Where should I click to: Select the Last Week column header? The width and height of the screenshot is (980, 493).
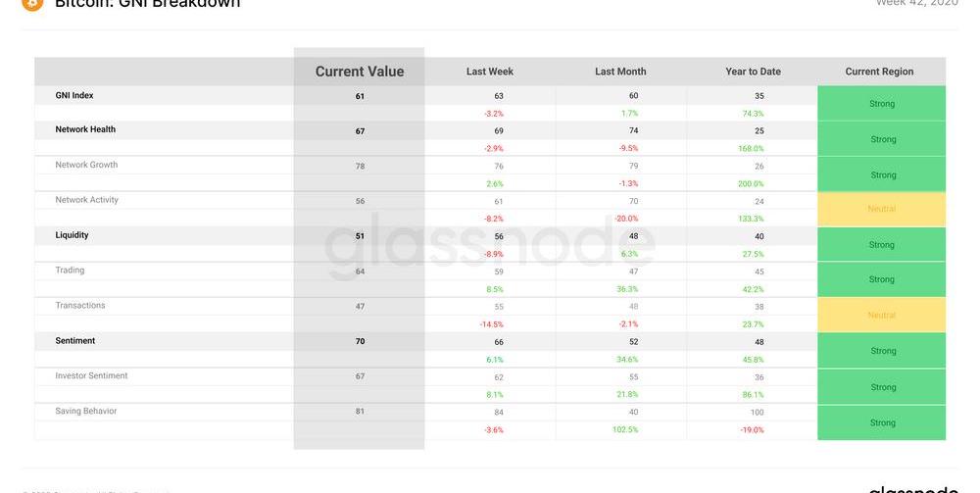pos(489,72)
